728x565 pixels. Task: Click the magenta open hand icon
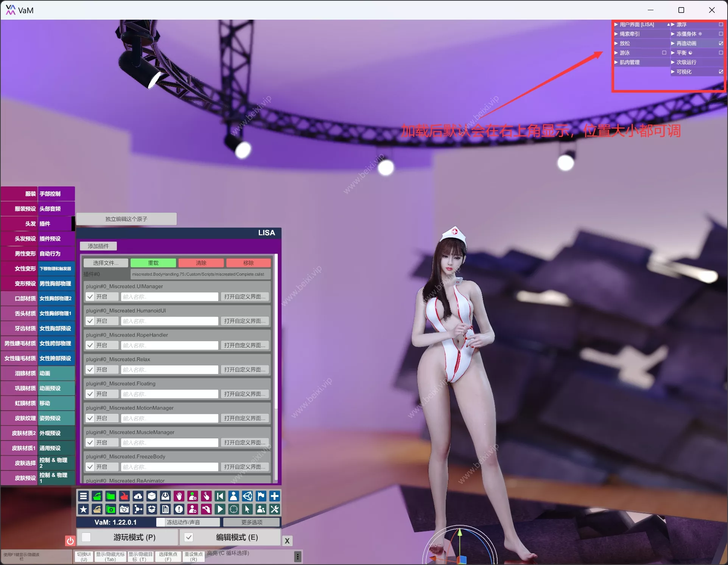(x=179, y=496)
